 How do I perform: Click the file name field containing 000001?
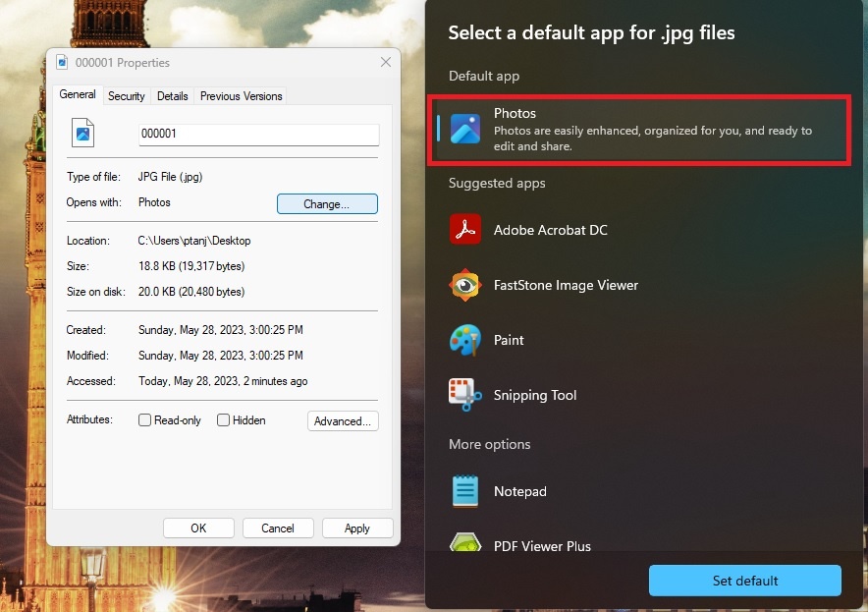coord(258,134)
